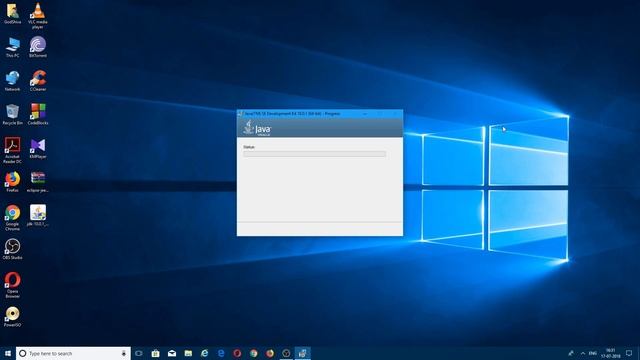Open the Mail app in taskbar
The width and height of the screenshot is (640, 360).
coord(172,353)
